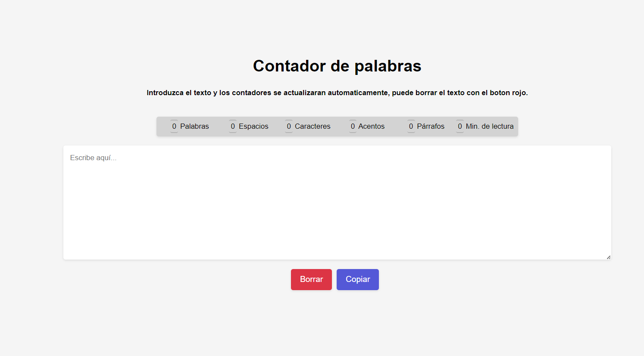Select the Párrafos counter label

pos(431,126)
